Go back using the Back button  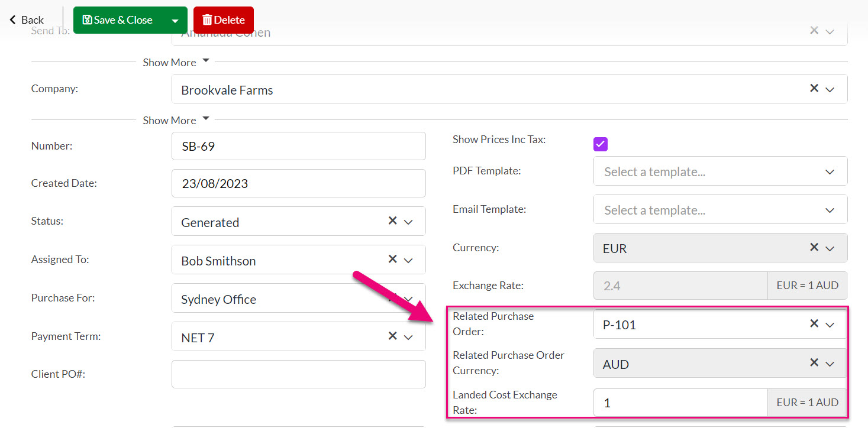pos(27,20)
